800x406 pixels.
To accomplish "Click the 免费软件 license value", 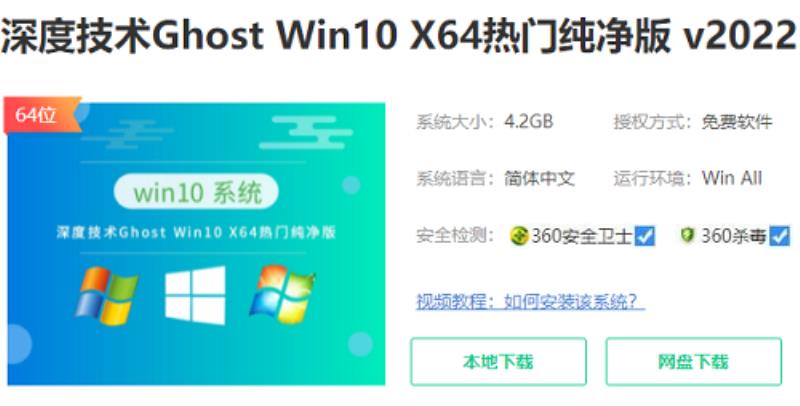I will click(x=737, y=122).
